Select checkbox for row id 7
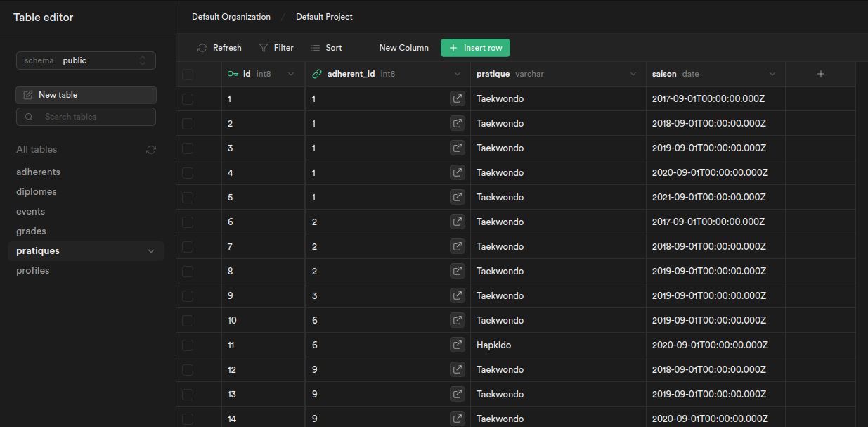868x427 pixels. tap(188, 247)
